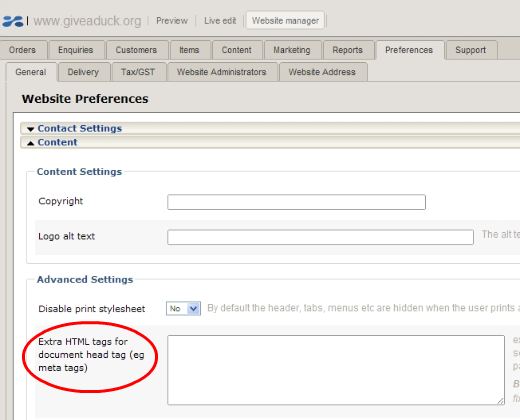Open the Tax/GST sub-tab

pos(138,72)
